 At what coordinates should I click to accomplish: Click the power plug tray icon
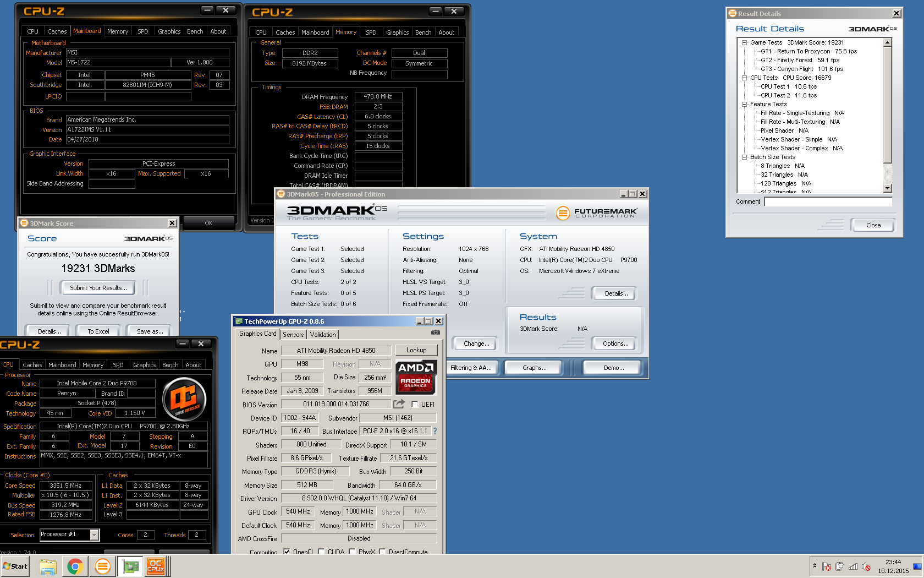pyautogui.click(x=839, y=566)
